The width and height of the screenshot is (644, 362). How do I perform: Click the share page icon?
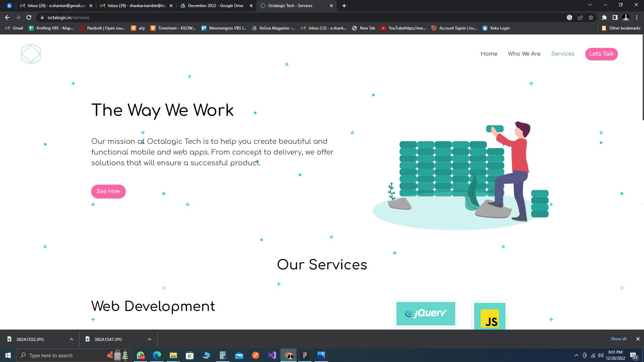[580, 17]
